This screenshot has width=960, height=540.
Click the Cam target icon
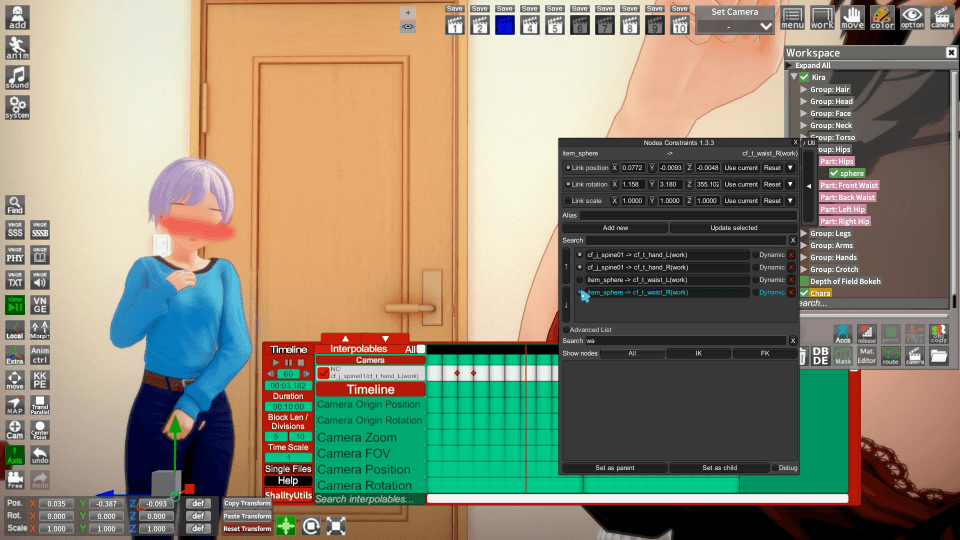[15, 430]
